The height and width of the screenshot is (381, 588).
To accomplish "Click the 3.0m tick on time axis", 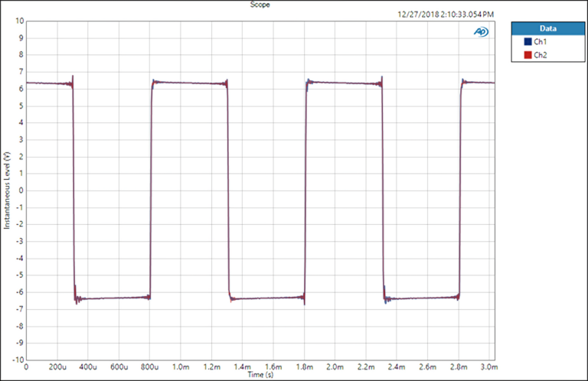I will pos(489,366).
